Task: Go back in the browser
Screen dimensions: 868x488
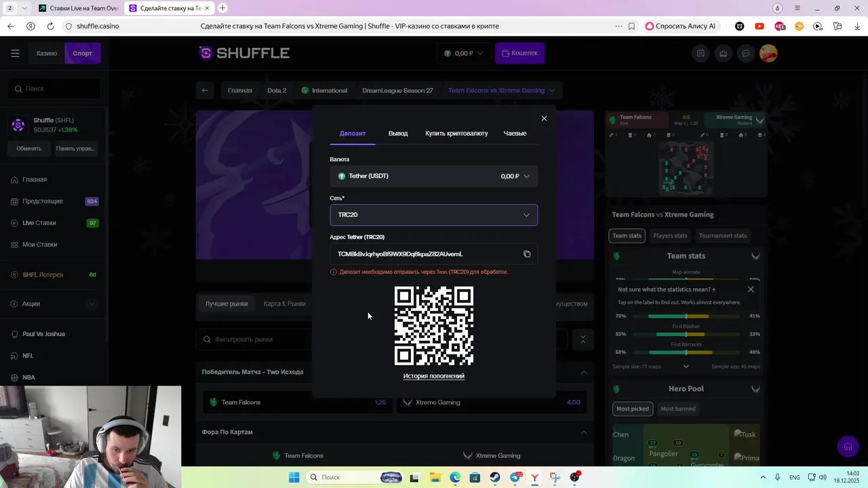Action: 11,26
